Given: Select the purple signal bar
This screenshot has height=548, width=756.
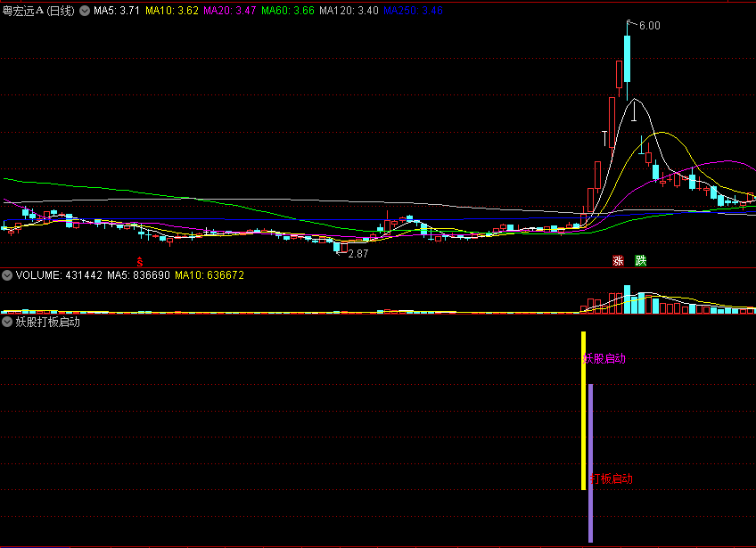Looking at the screenshot, I should 590,463.
